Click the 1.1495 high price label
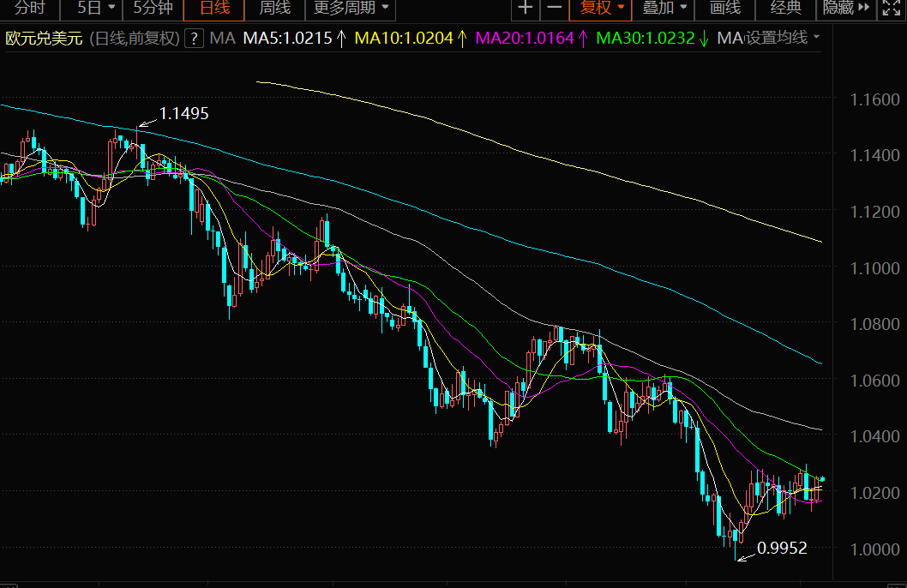The height and width of the screenshot is (588, 907). [183, 113]
